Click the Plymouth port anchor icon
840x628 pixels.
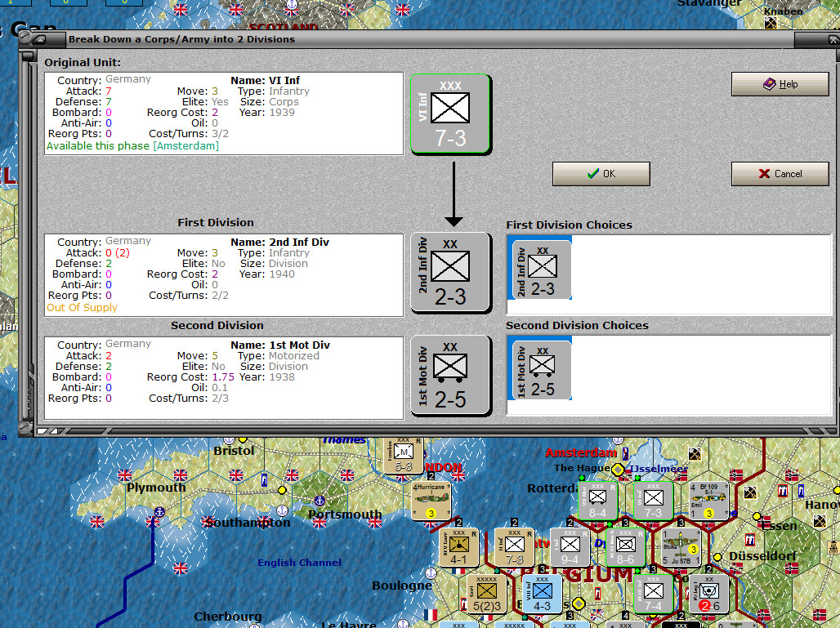159,512
